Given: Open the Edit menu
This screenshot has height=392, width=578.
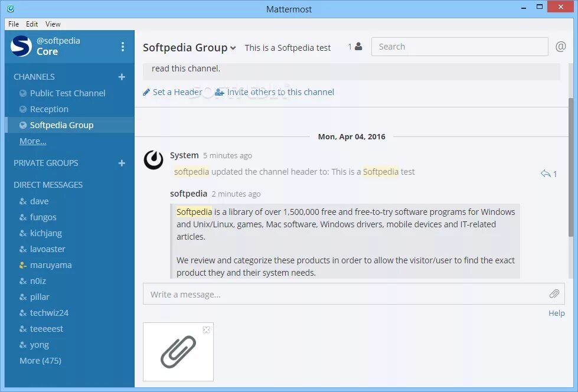Looking at the screenshot, I should tap(32, 24).
